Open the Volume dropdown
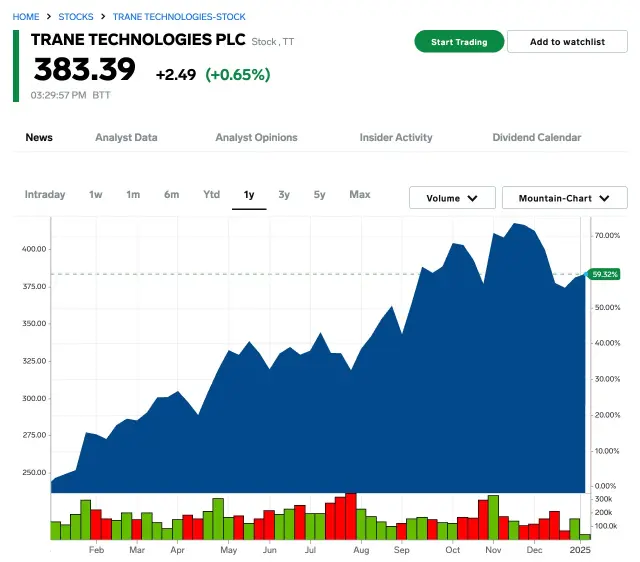Image resolution: width=640 pixels, height=562 pixels. coord(452,198)
